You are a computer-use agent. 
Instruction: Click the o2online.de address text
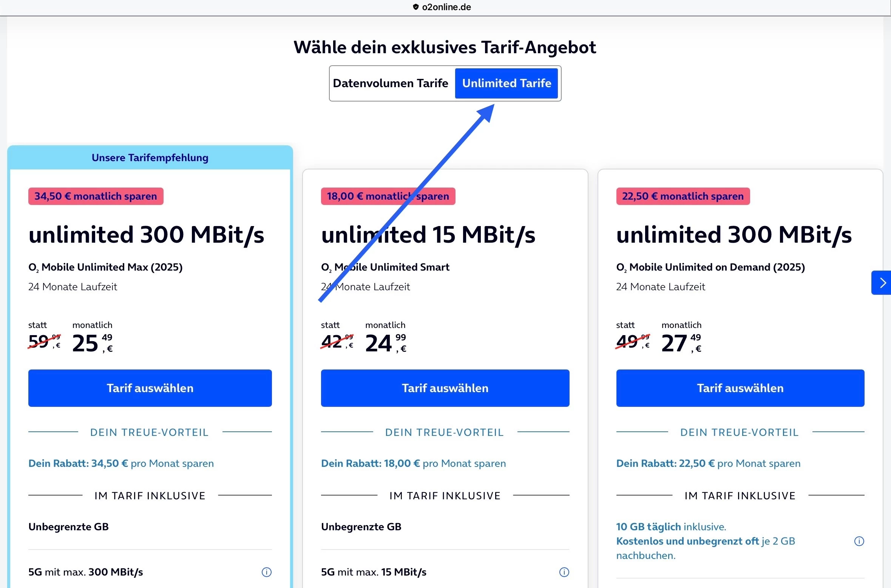click(x=446, y=7)
